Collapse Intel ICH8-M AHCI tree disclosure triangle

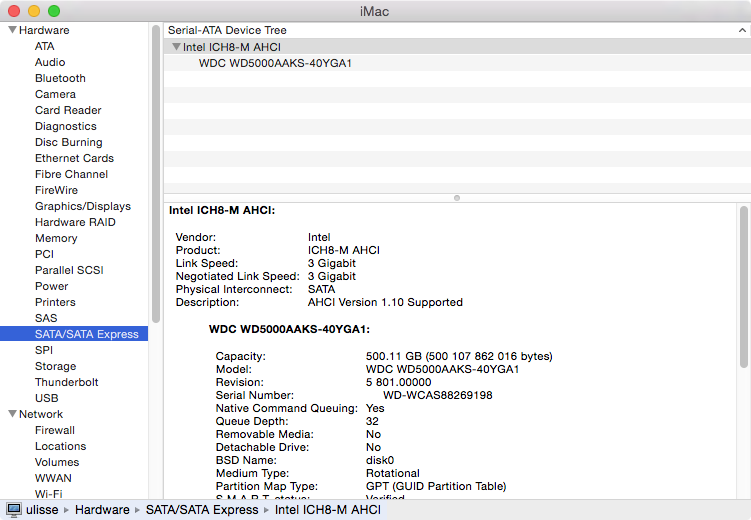[x=176, y=46]
